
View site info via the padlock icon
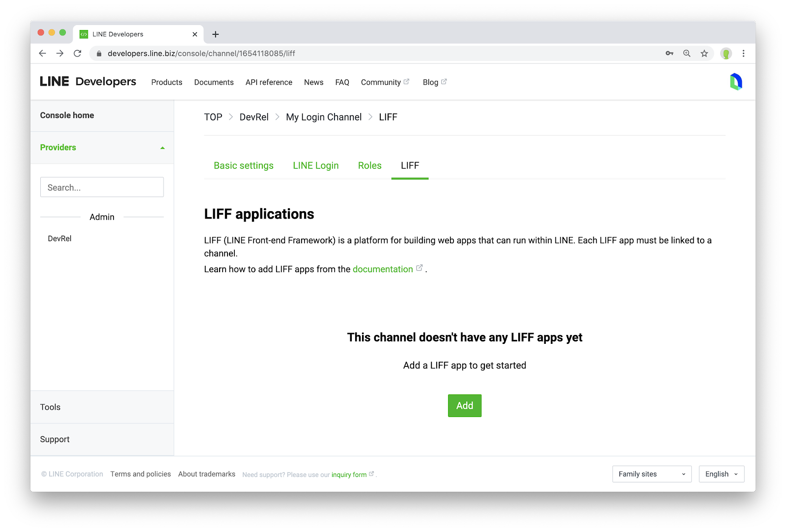tap(99, 54)
